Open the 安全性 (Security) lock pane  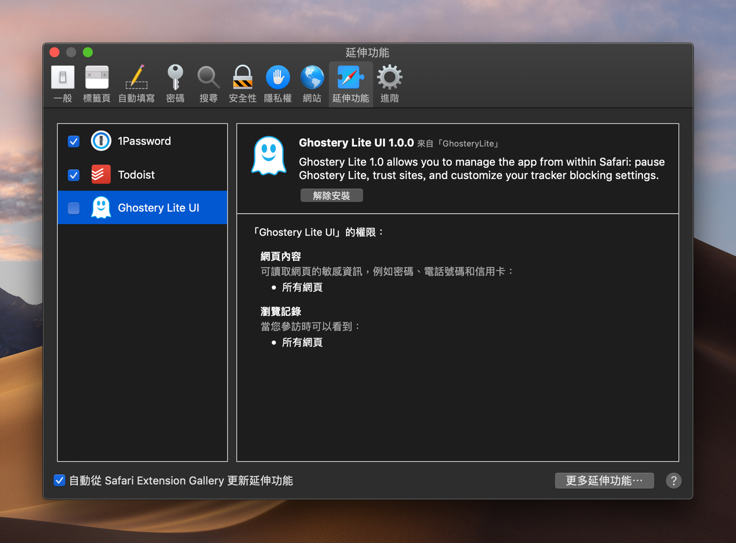coord(243,84)
